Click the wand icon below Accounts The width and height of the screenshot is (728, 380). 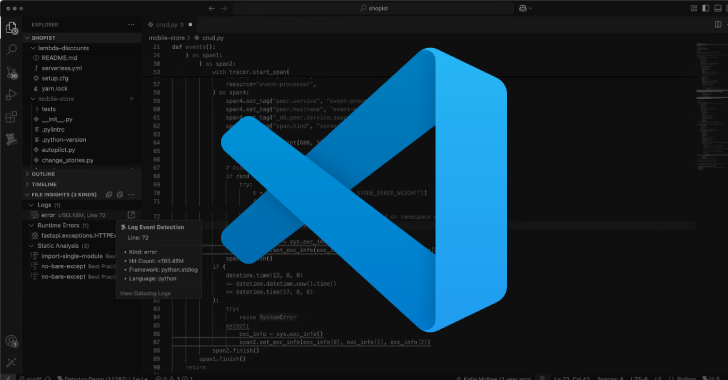pyautogui.click(x=12, y=362)
